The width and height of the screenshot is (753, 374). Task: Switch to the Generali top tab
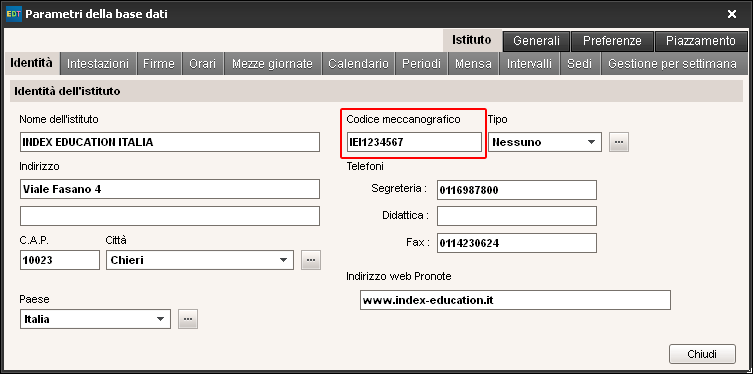[x=536, y=41]
